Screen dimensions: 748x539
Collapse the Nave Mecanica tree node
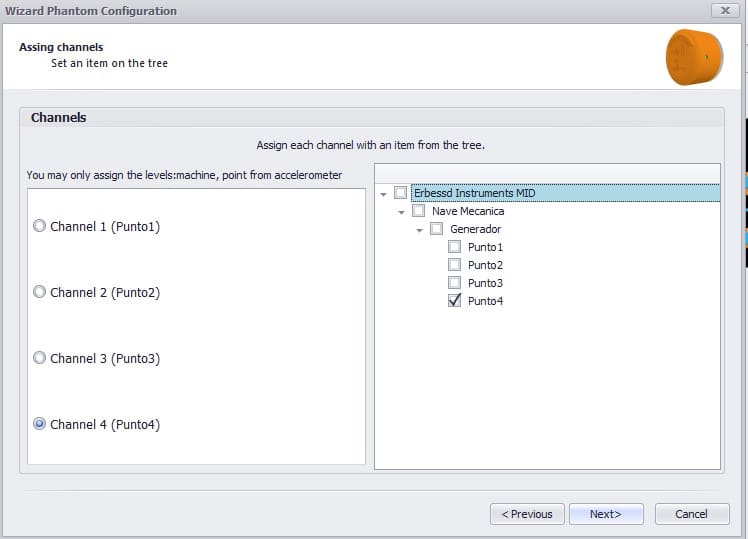coord(402,212)
